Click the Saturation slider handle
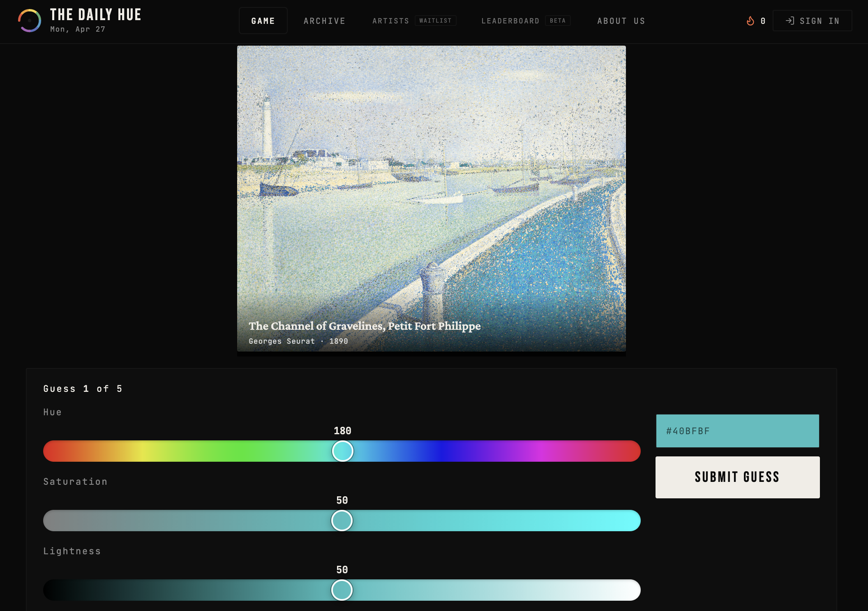 tap(342, 521)
